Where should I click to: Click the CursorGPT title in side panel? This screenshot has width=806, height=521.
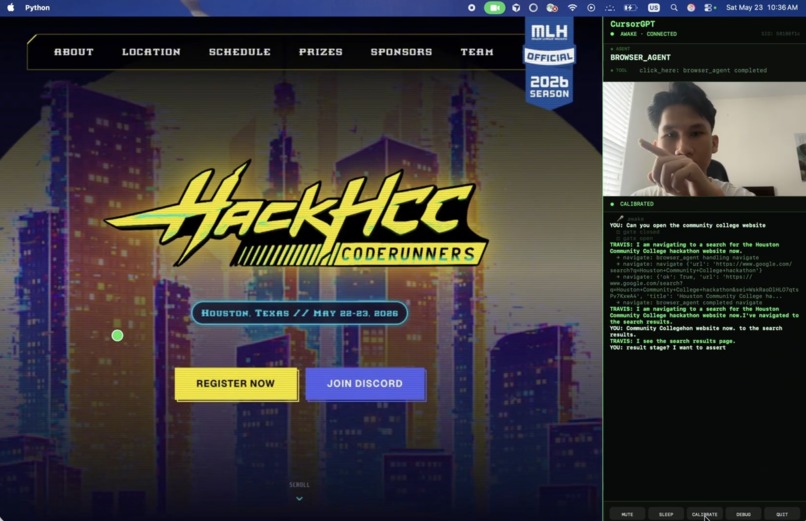point(632,24)
